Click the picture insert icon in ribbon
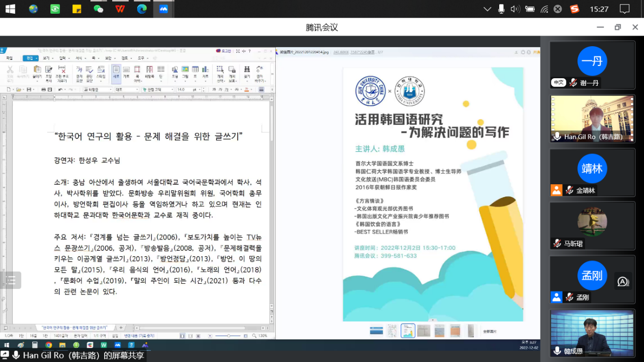644x362 pixels. pos(185,70)
